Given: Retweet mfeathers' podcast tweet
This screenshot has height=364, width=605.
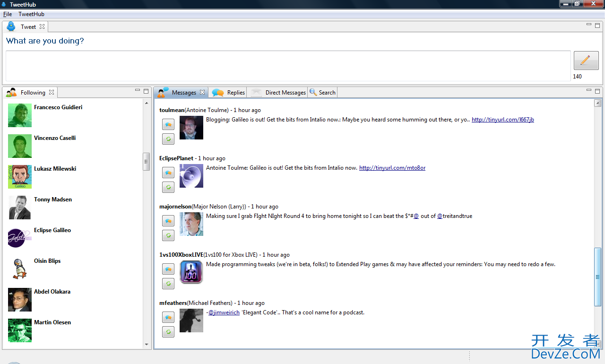Looking at the screenshot, I should coord(168,332).
